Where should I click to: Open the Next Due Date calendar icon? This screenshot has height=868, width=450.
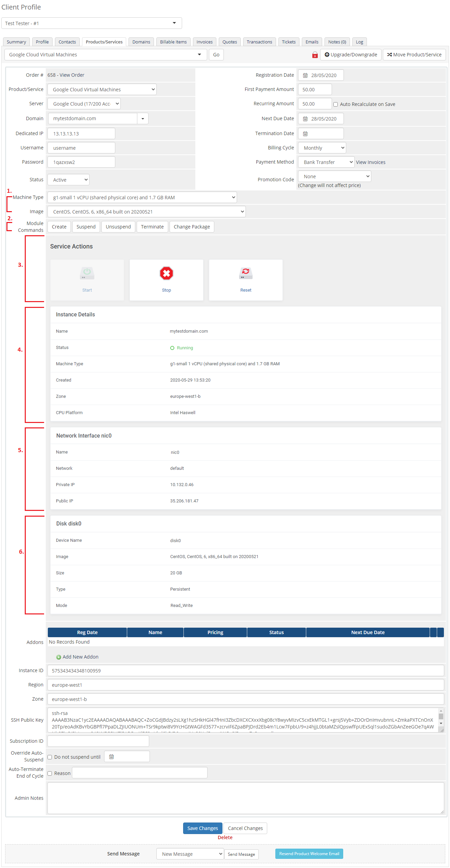pyautogui.click(x=305, y=119)
